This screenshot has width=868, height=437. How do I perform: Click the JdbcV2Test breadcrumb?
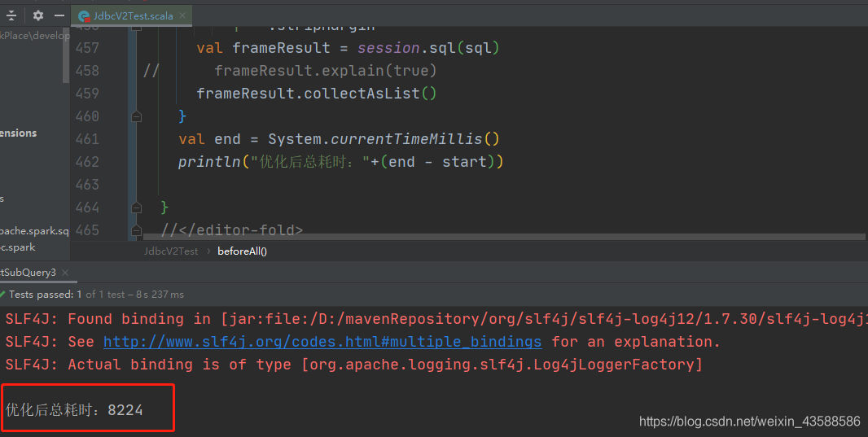coord(170,251)
